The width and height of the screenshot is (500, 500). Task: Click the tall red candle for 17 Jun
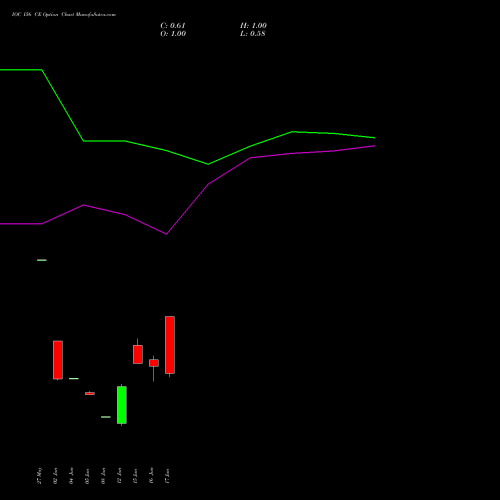170,345
